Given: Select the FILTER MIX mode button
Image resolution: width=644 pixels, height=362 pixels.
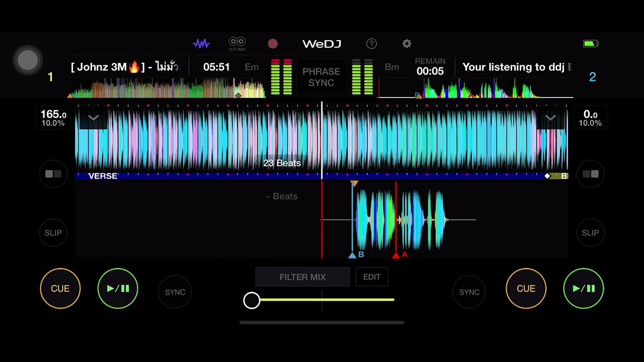Looking at the screenshot, I should click(x=302, y=277).
